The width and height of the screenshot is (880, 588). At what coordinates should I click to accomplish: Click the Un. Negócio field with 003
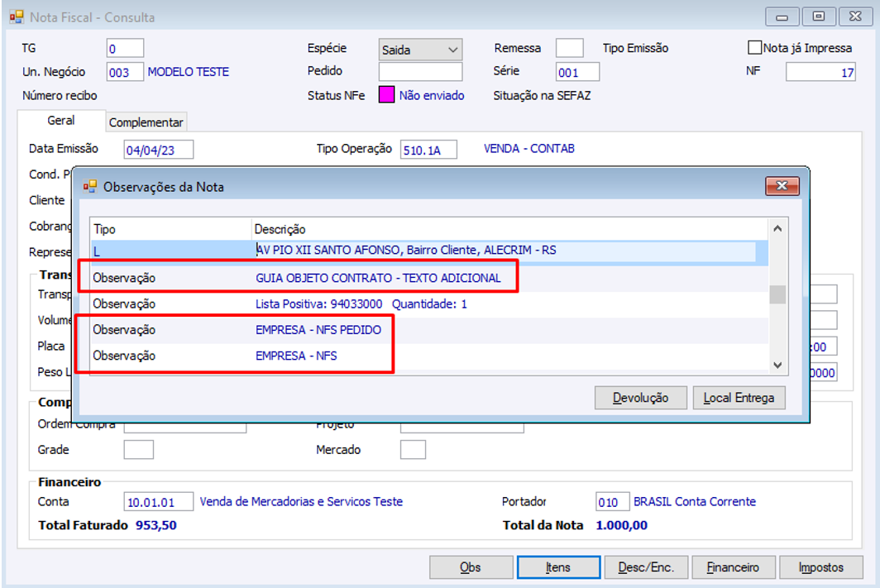125,72
